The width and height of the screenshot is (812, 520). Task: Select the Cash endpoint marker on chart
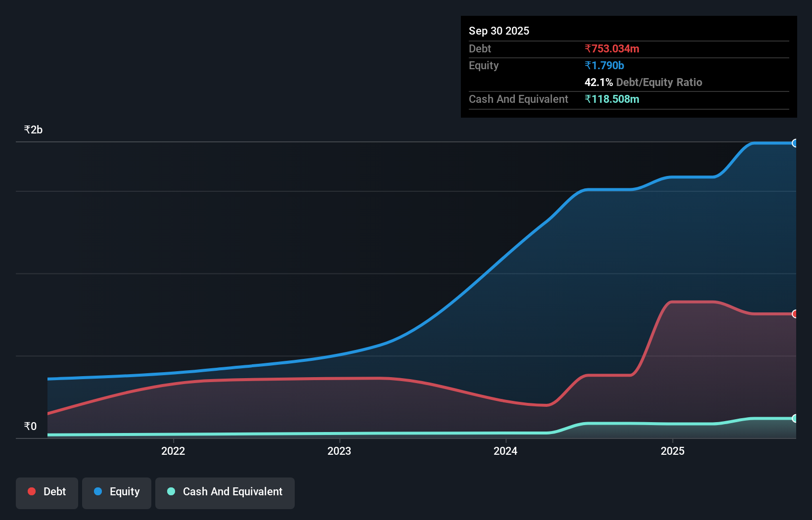(x=795, y=419)
